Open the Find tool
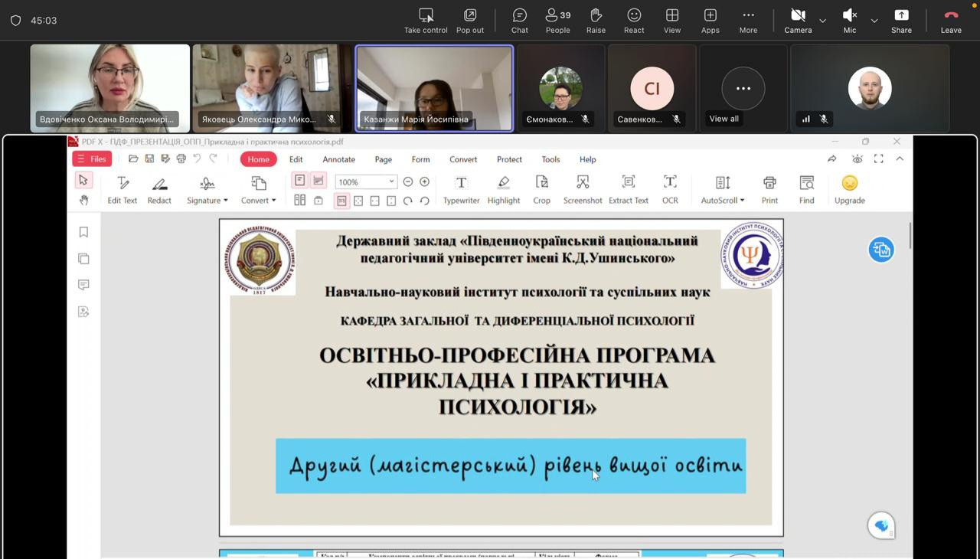980x559 pixels. coord(807,190)
